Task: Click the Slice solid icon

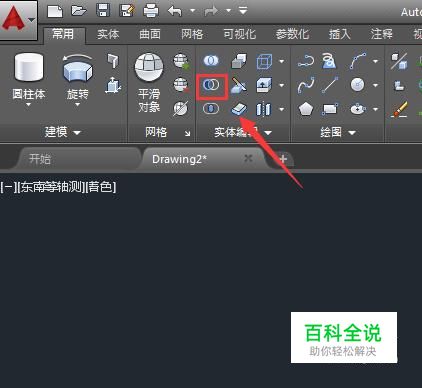Action: [x=239, y=85]
